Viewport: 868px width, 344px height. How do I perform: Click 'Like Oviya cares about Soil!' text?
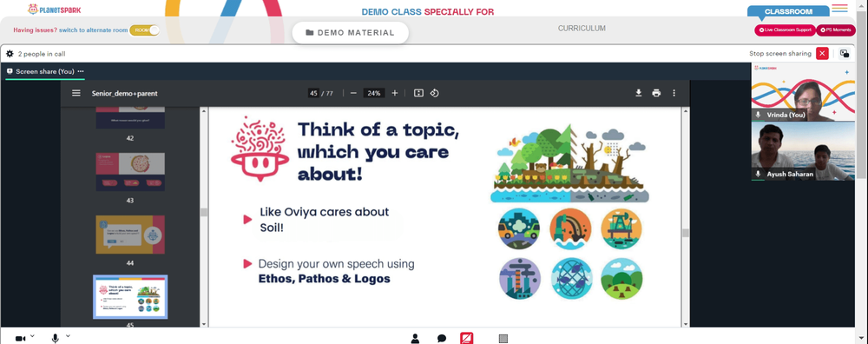click(325, 220)
